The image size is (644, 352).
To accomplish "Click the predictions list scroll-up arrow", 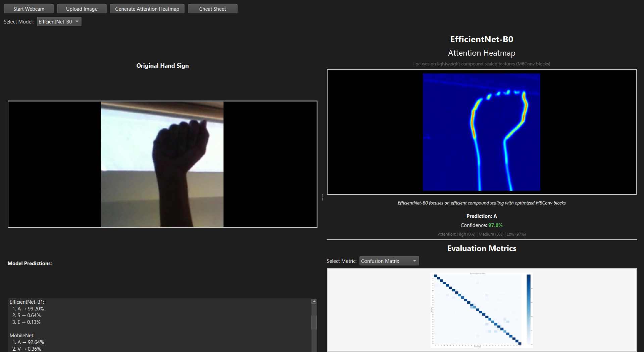I will coord(314,301).
